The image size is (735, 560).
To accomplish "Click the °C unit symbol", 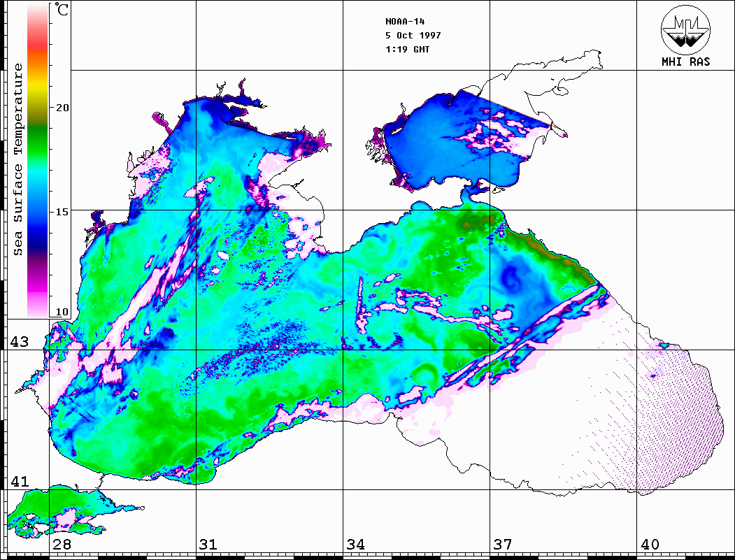I will [x=62, y=9].
